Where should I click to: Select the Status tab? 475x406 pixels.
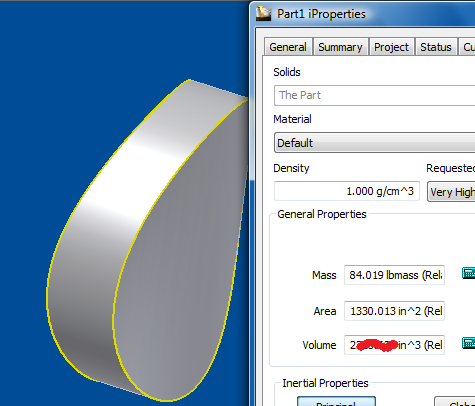coord(436,47)
